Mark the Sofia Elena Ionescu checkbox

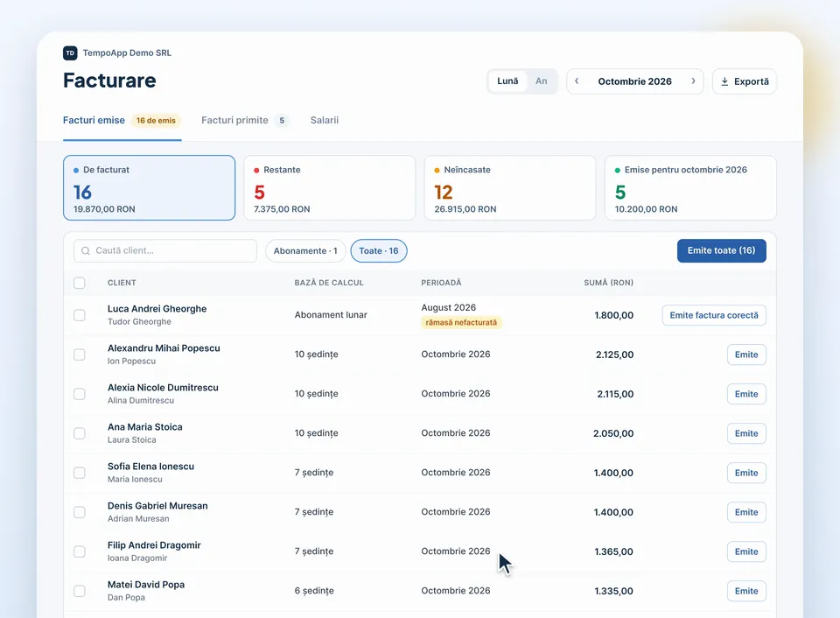click(80, 473)
